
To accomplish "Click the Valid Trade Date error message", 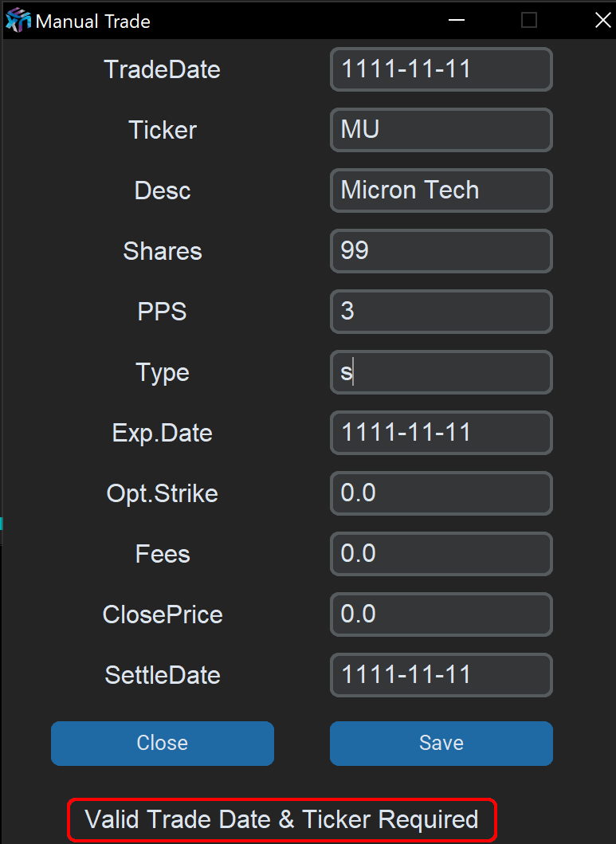I will (x=281, y=819).
